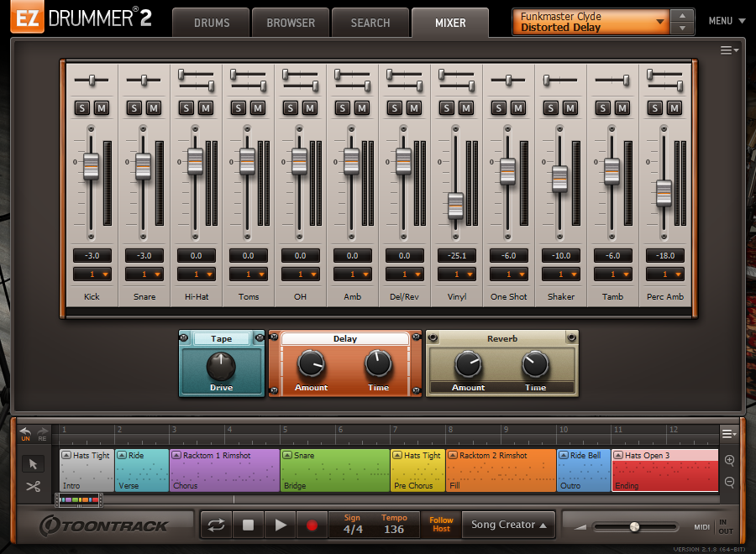This screenshot has width=756, height=554.
Task: Open the Outro block menu icon
Action: coord(564,455)
